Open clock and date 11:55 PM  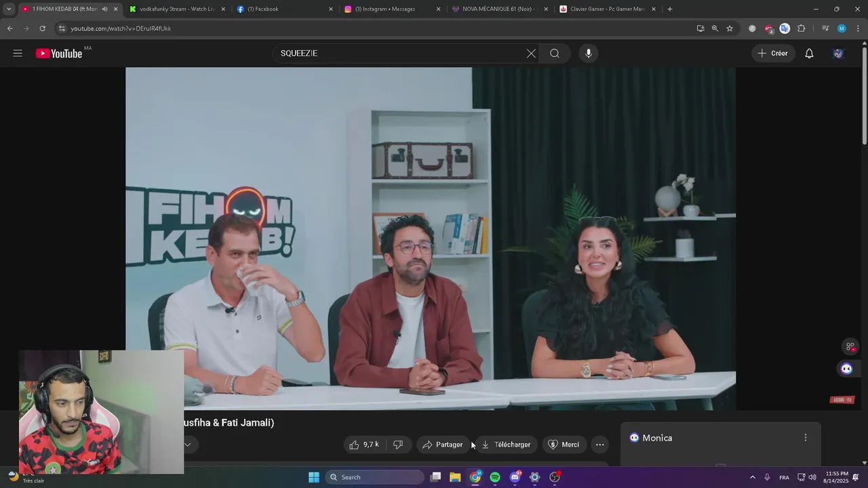coord(835,477)
